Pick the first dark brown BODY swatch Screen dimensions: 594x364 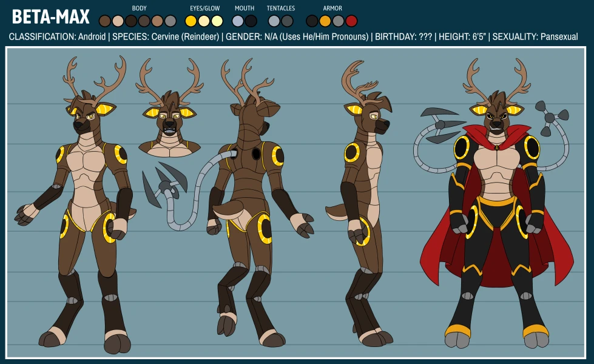click(105, 21)
